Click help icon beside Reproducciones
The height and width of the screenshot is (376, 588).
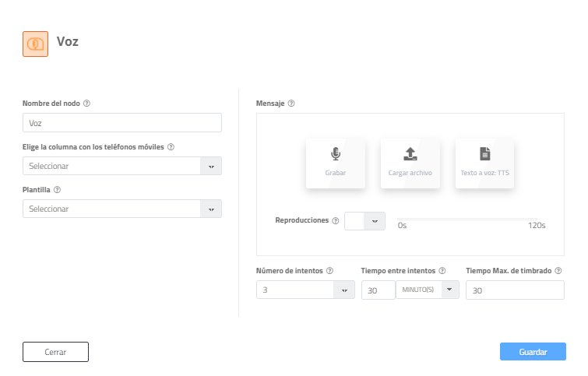(336, 220)
